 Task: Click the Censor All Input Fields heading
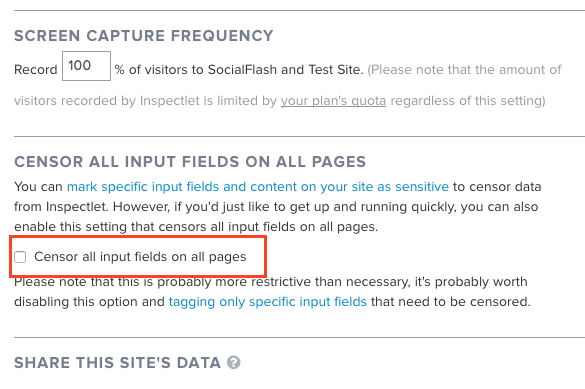pos(190,162)
